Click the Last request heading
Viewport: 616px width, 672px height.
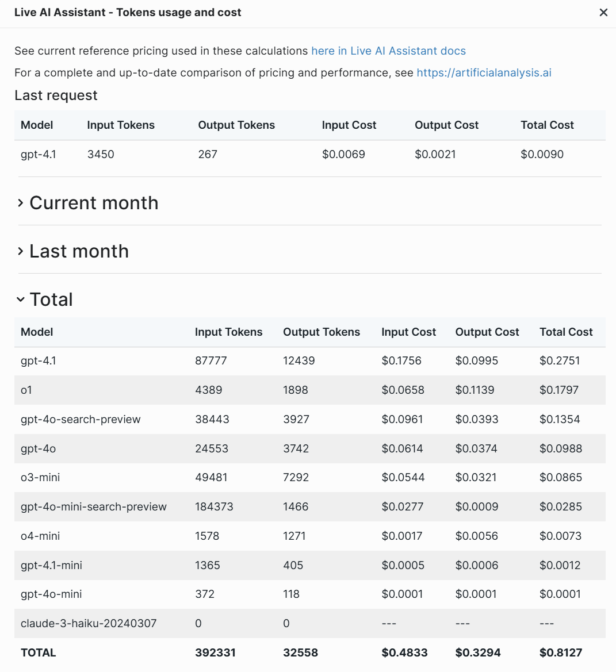point(56,95)
